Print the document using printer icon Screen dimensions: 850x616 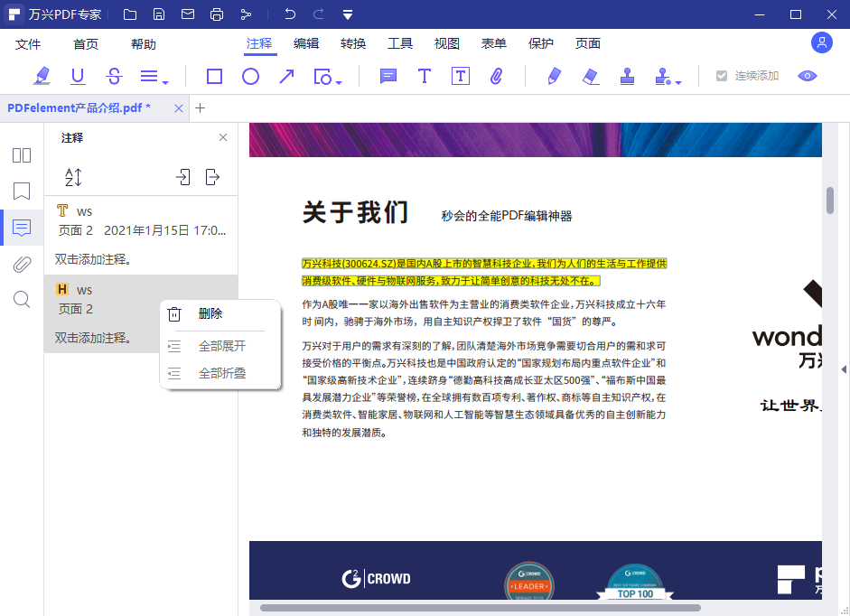pyautogui.click(x=217, y=14)
